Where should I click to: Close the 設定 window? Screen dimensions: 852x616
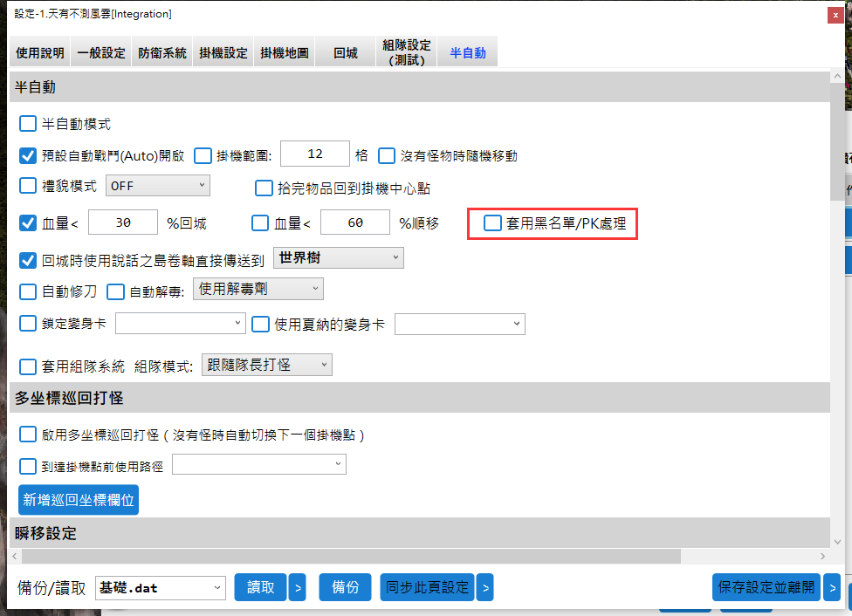(x=835, y=15)
